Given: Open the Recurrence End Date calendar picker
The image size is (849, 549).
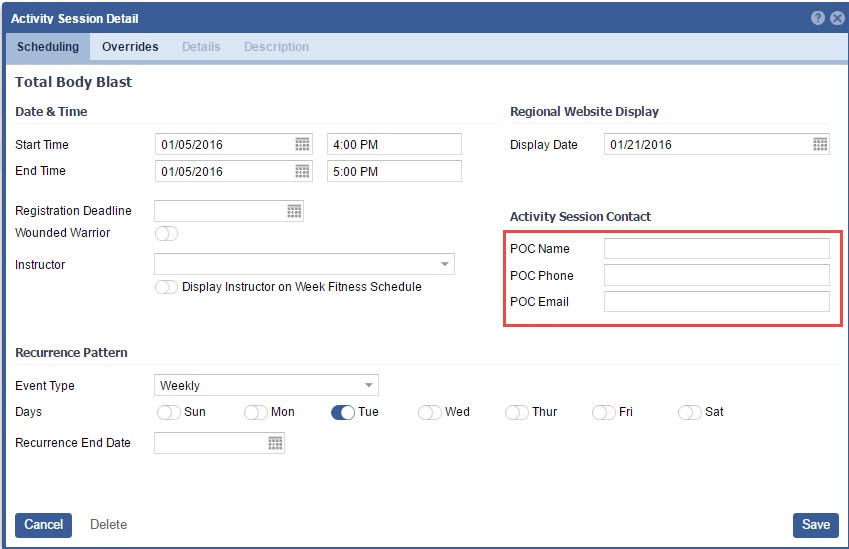Looking at the screenshot, I should click(x=275, y=443).
